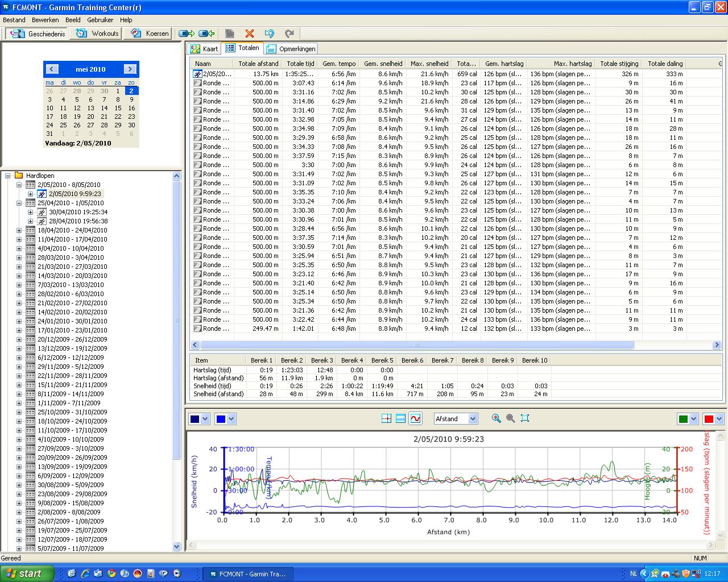Sort by Gem. tempo column header
This screenshot has height=582, width=728.
[338, 64]
